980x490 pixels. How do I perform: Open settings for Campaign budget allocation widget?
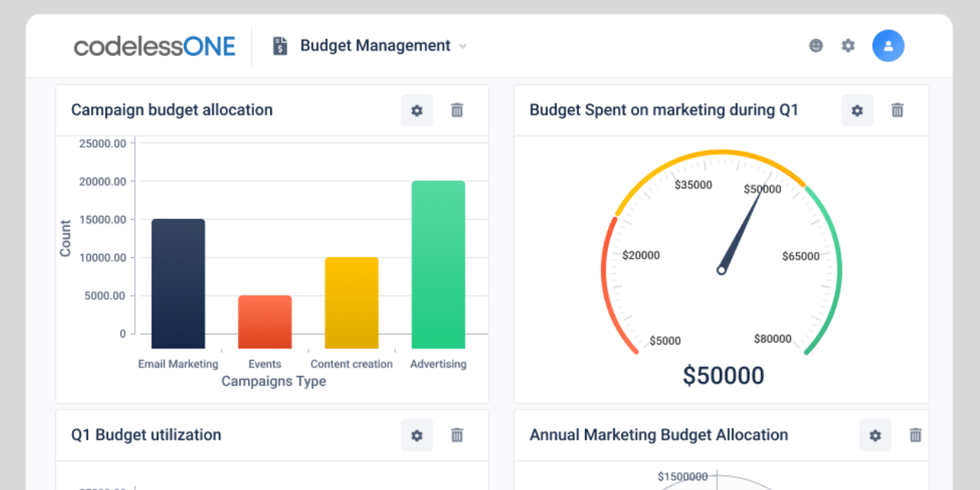click(417, 110)
